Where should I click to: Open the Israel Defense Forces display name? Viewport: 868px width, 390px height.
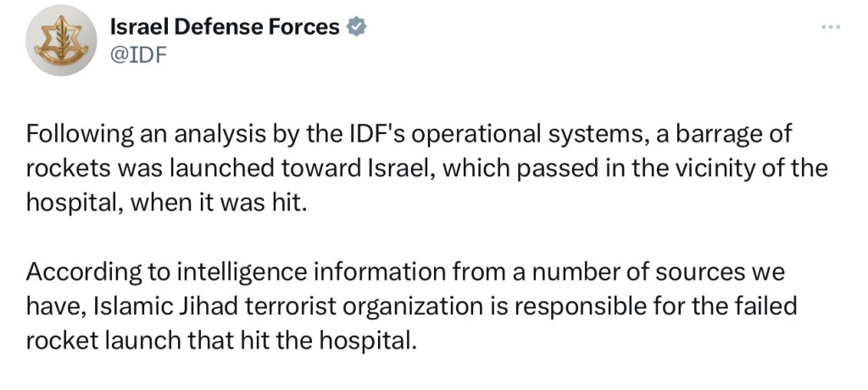coord(225,27)
